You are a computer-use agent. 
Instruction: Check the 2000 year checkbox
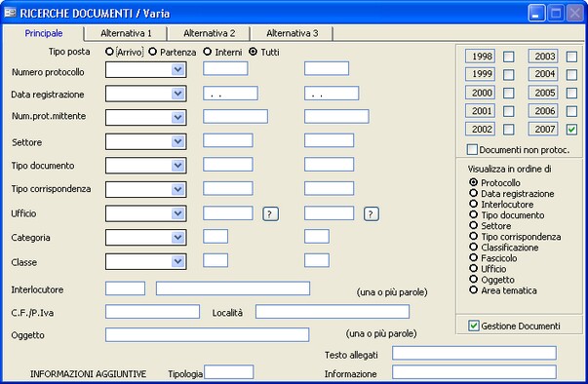[x=508, y=93]
